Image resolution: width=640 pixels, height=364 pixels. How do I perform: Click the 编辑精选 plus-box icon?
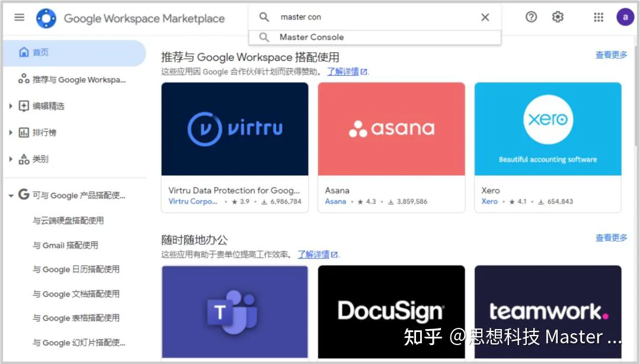coord(24,106)
